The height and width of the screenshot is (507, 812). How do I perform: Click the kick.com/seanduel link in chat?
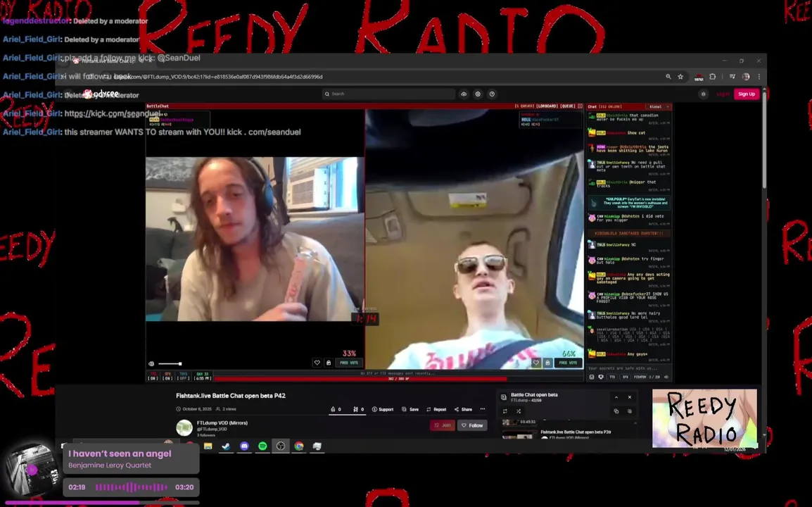tap(113, 113)
